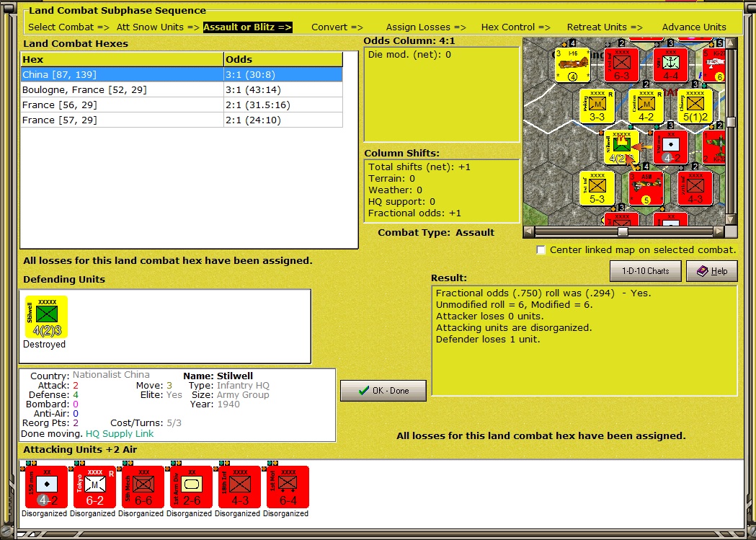
Task: Select attacking 1st Mot 6-4 unit
Action: 288,487
